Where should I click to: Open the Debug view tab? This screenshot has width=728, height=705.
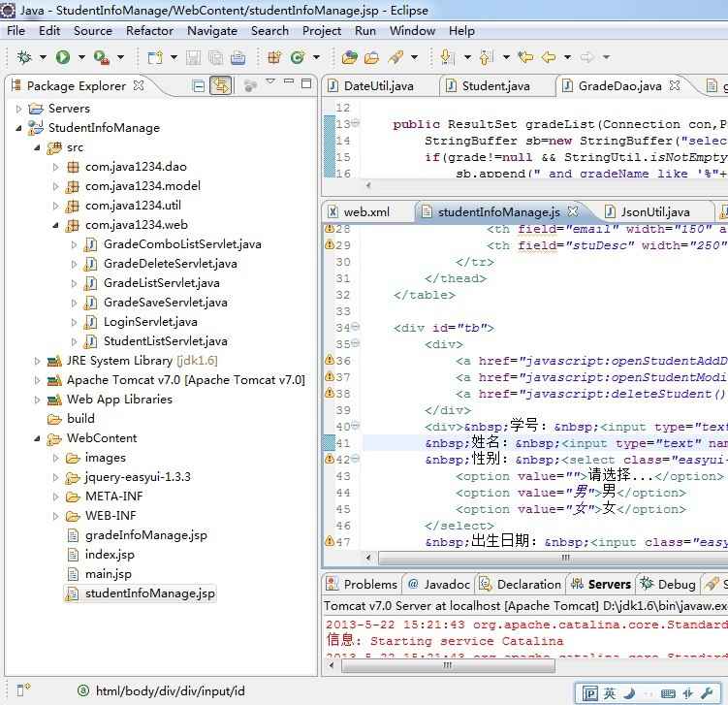(x=669, y=584)
